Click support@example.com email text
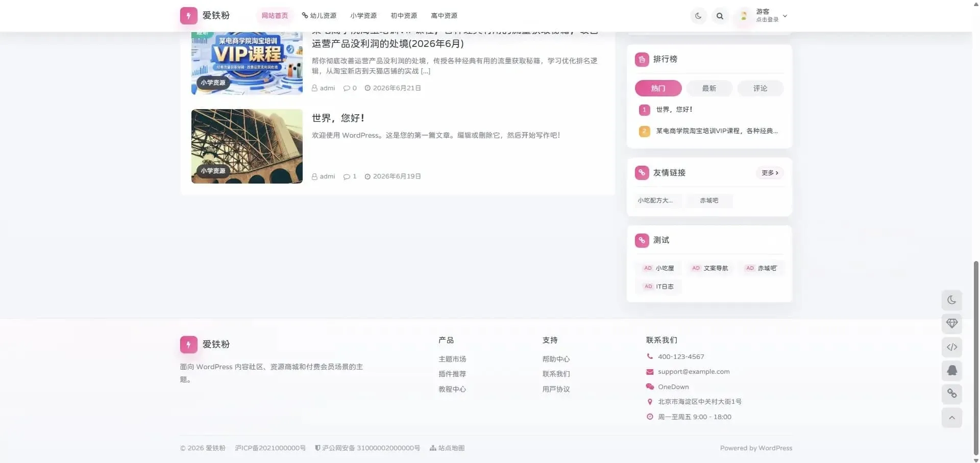The image size is (980, 463). coord(694,372)
